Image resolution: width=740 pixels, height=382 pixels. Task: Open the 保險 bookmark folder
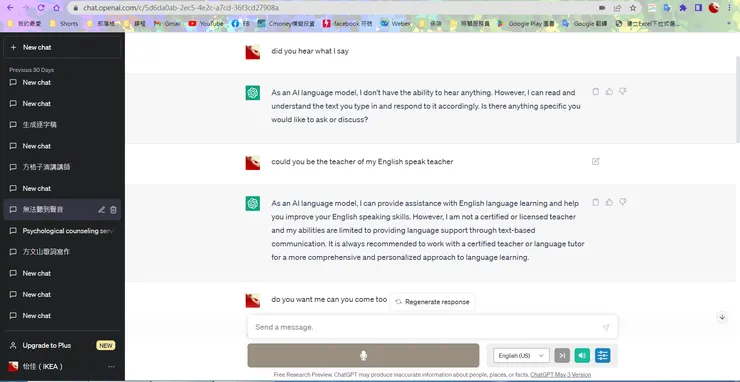pos(430,24)
